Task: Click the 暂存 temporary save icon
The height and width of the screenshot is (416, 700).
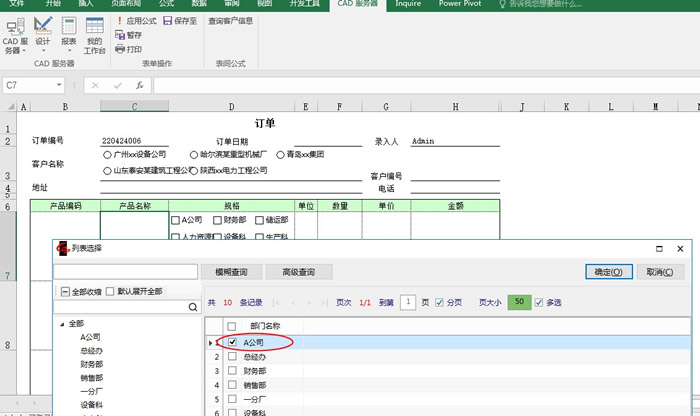Action: tap(120, 34)
